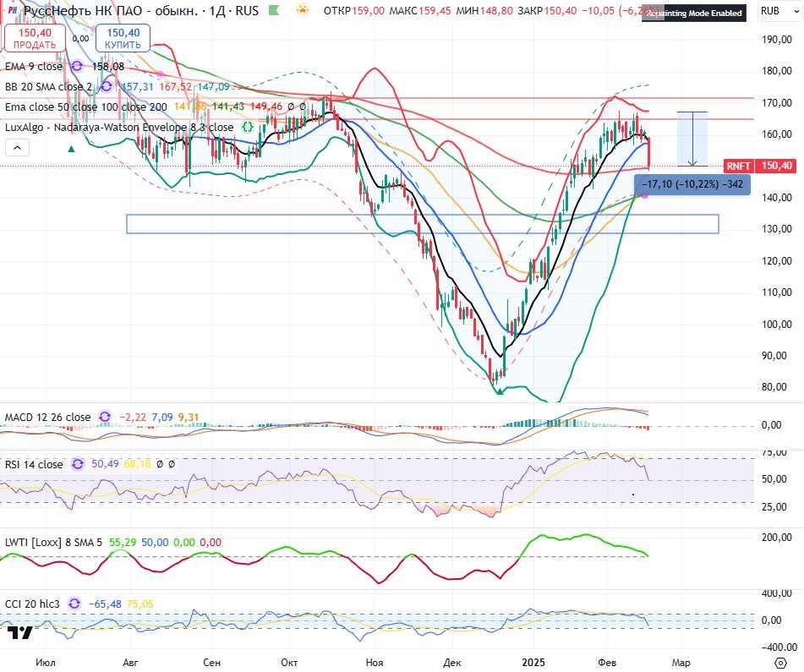Collapse the indicator legend with the chevron button

point(17,148)
